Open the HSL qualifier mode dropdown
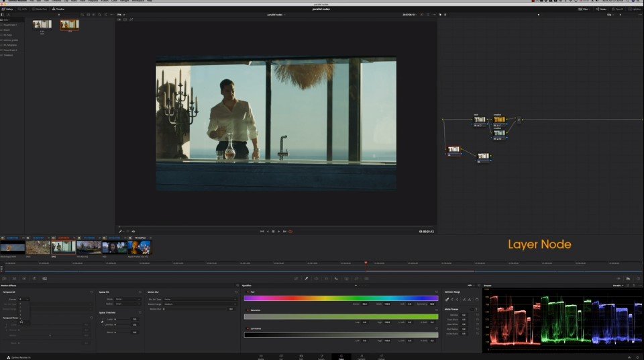The width and height of the screenshot is (644, 360). 470,285
